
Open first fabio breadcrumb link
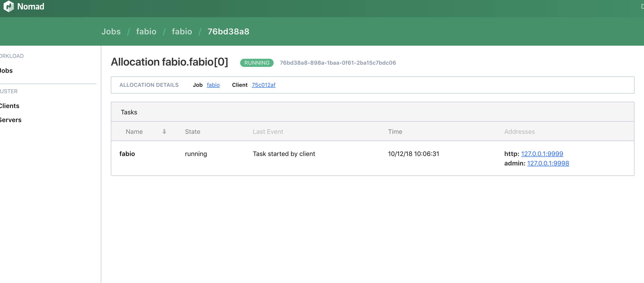[146, 31]
